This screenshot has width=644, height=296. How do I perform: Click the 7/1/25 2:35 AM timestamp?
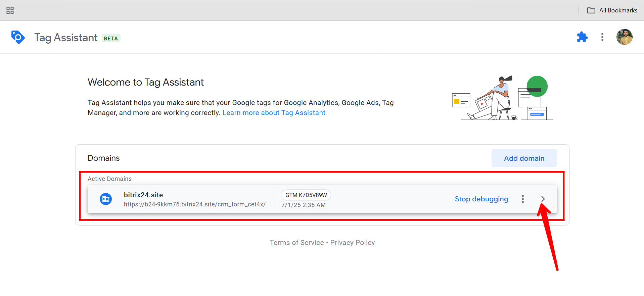pos(304,205)
